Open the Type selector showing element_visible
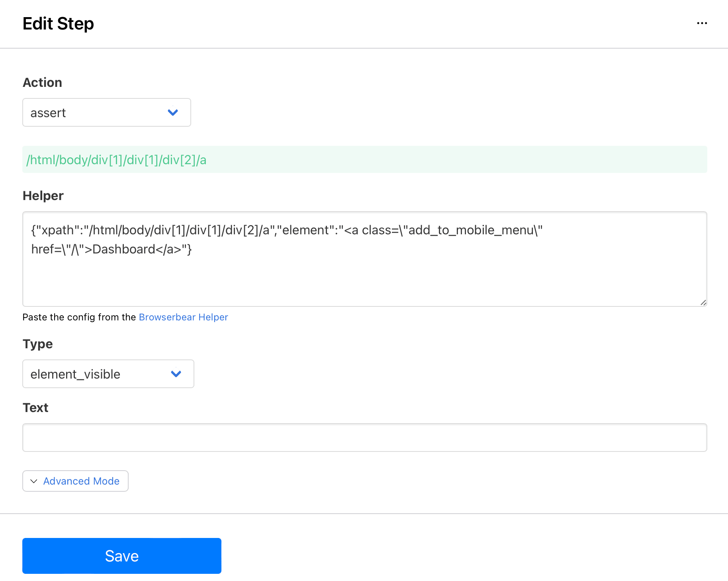 (108, 374)
